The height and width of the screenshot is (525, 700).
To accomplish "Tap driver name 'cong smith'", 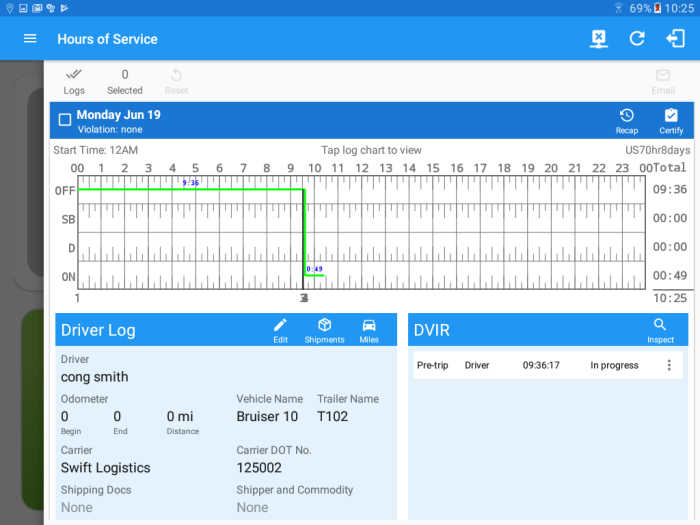I will point(95,377).
